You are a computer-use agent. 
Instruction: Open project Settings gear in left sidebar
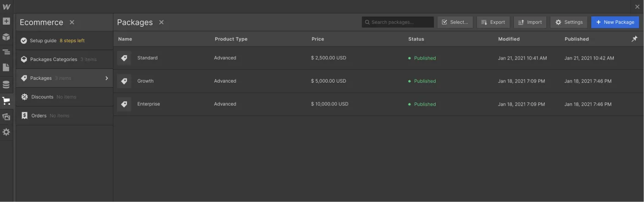click(6, 132)
